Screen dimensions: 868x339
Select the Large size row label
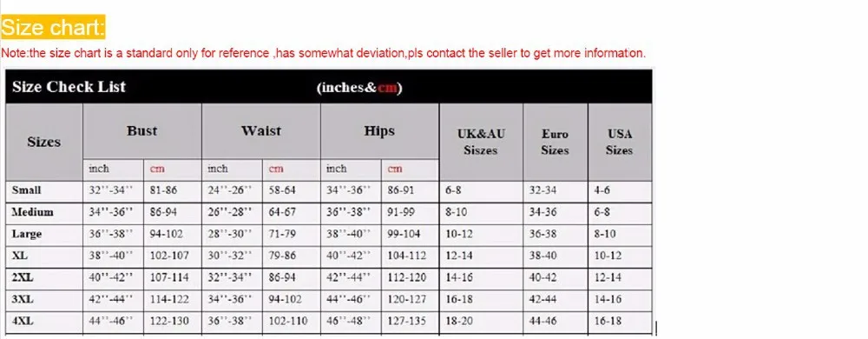click(x=27, y=234)
